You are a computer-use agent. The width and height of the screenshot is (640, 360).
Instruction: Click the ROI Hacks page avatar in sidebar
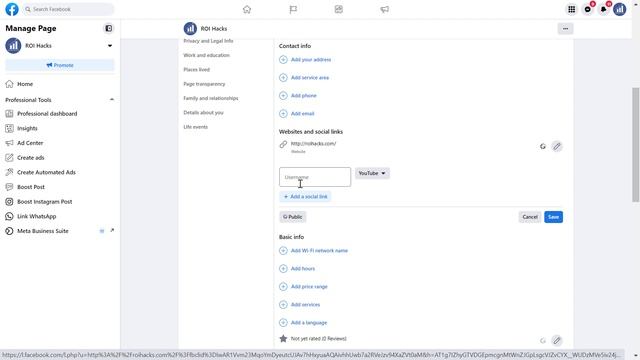13,46
